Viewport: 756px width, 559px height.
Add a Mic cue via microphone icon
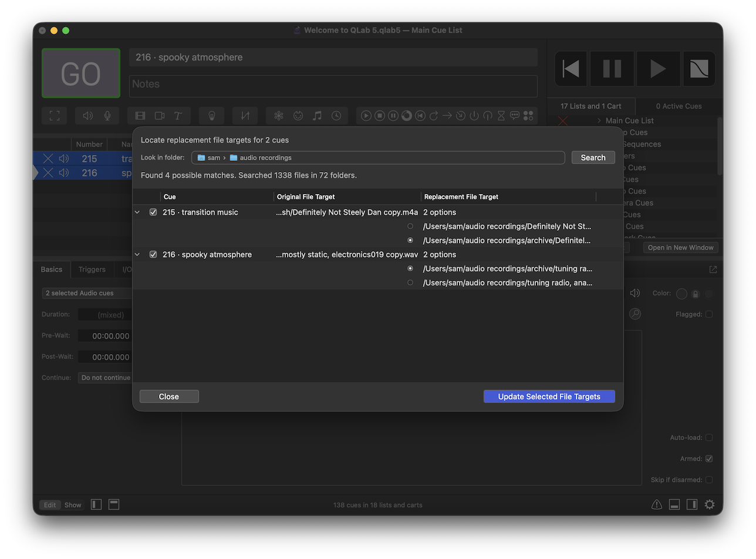tap(107, 116)
